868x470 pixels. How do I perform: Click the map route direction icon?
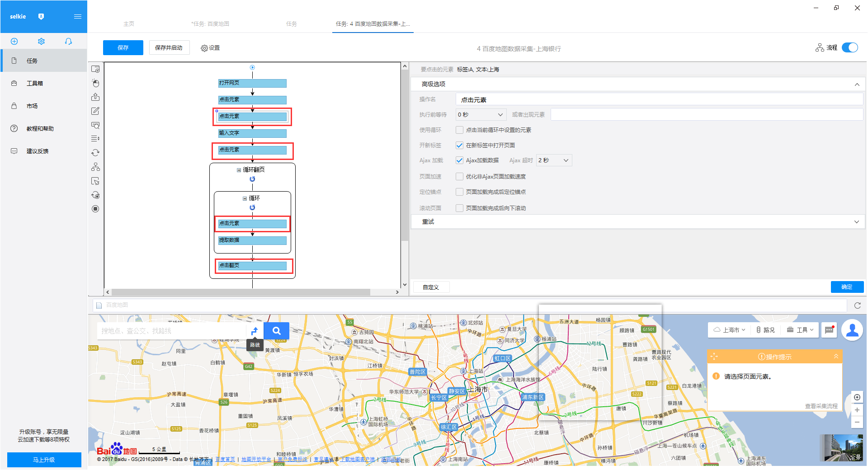(255, 331)
